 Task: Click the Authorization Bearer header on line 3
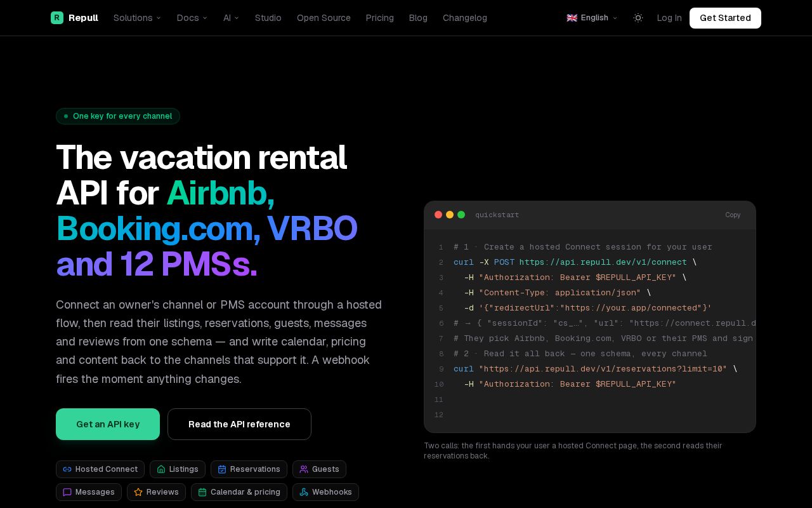[x=575, y=277]
